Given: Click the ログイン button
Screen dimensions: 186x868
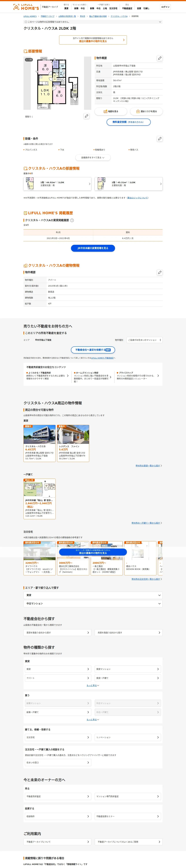Looking at the screenshot, I should [x=165, y=7].
